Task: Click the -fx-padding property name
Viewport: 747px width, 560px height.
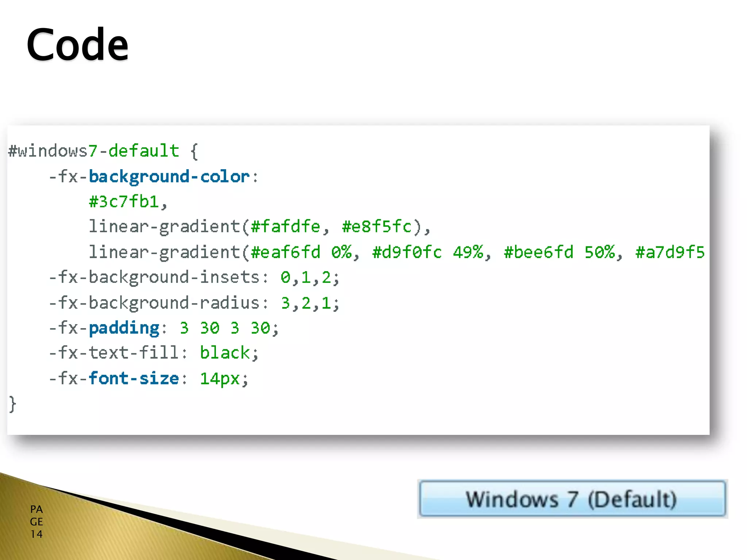Action: (104, 328)
